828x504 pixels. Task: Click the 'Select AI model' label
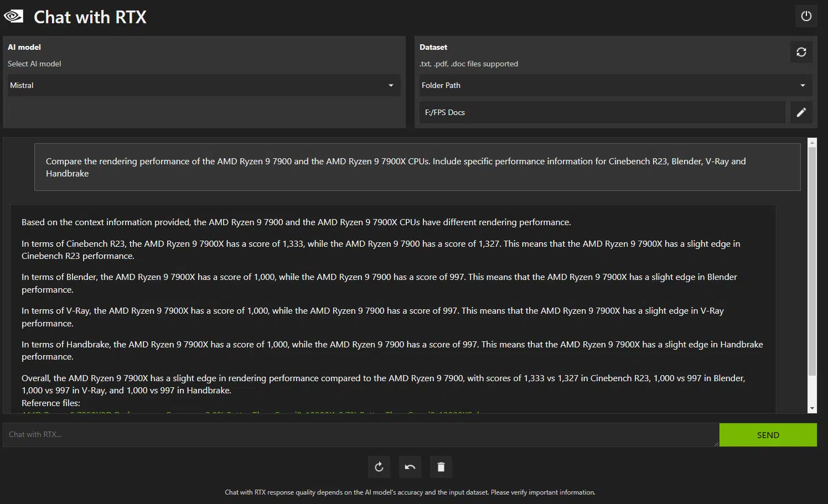(34, 64)
